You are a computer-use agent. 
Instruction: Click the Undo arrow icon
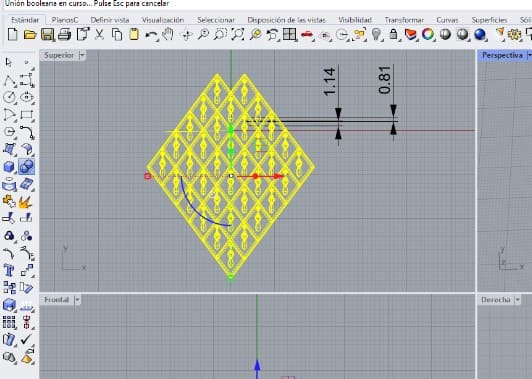pyautogui.click(x=151, y=35)
